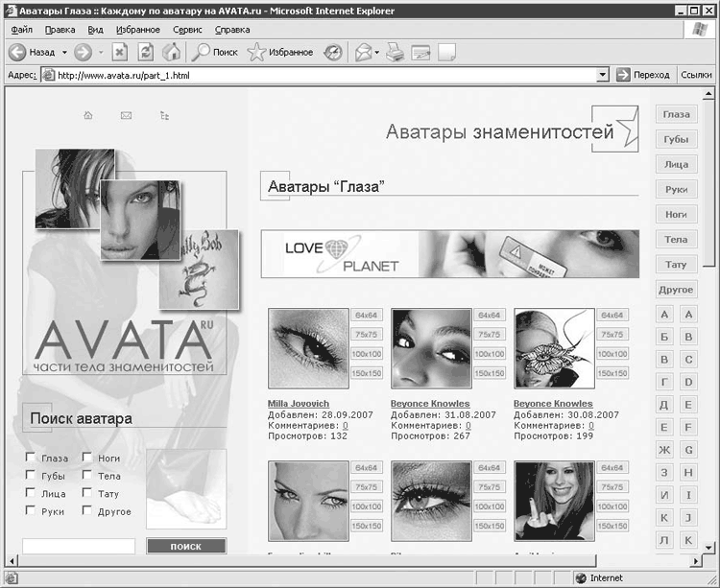Click the Back arrow toolbar icon

tap(17, 53)
